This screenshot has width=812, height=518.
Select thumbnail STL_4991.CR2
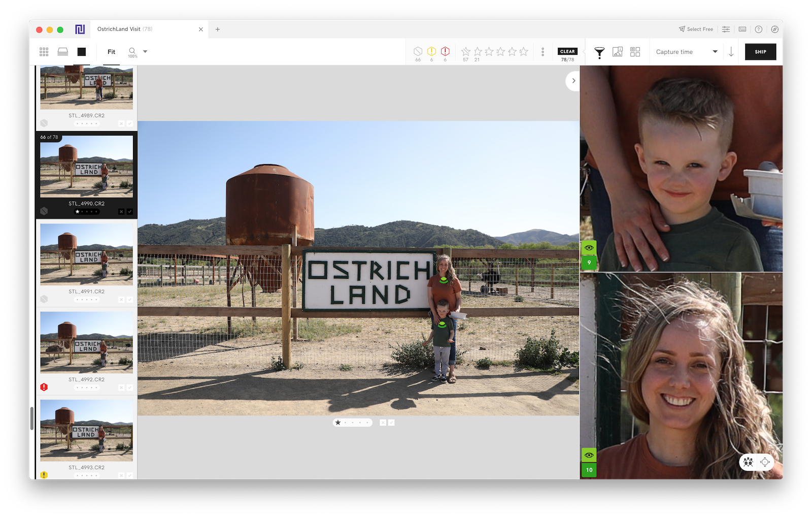point(87,254)
